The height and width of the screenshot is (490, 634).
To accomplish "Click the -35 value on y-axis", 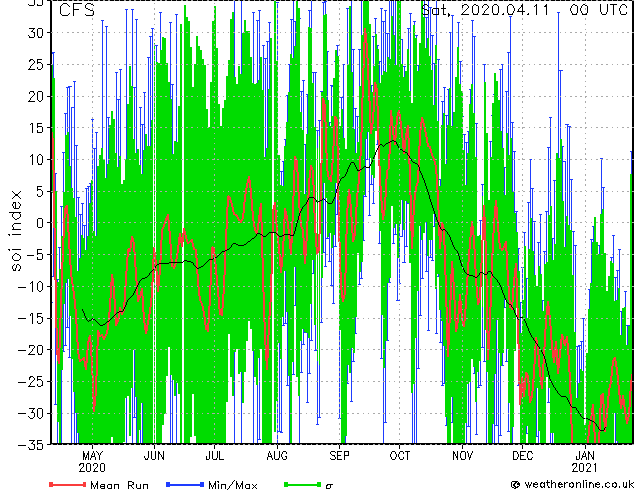I will (x=32, y=445).
